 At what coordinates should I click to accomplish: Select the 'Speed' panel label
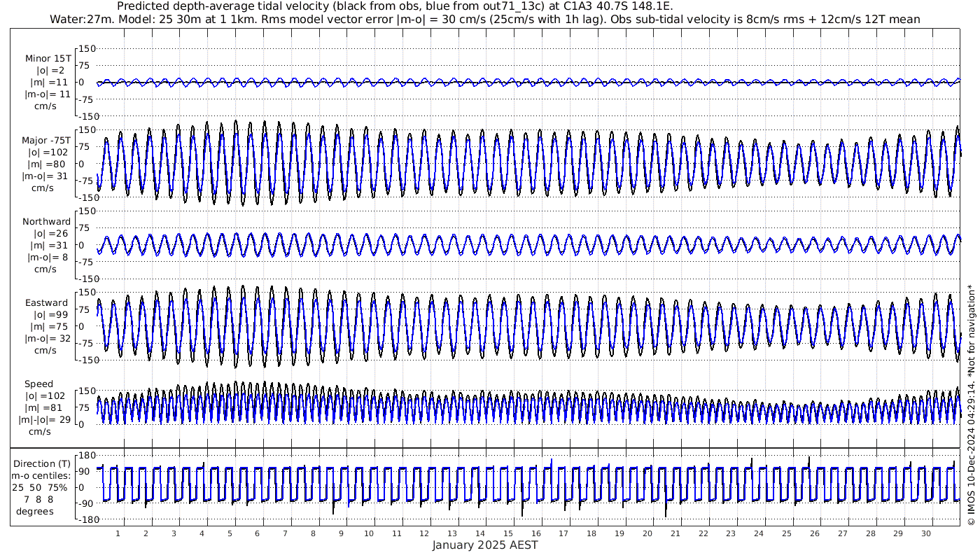pyautogui.click(x=38, y=384)
